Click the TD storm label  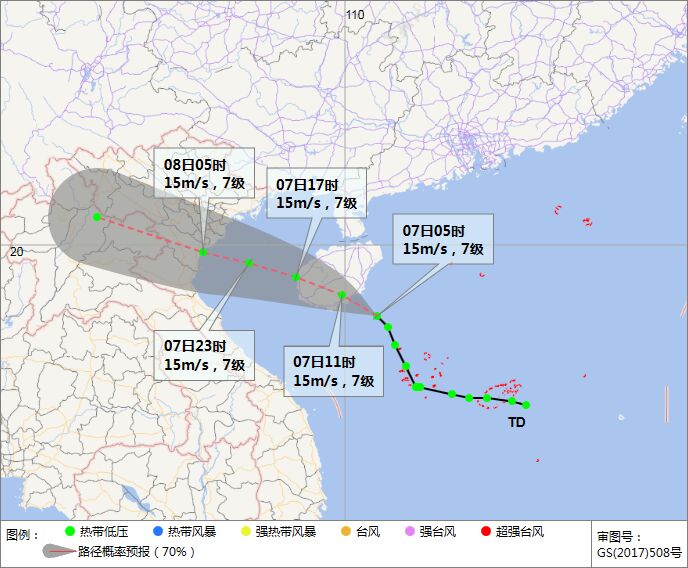click(x=517, y=423)
